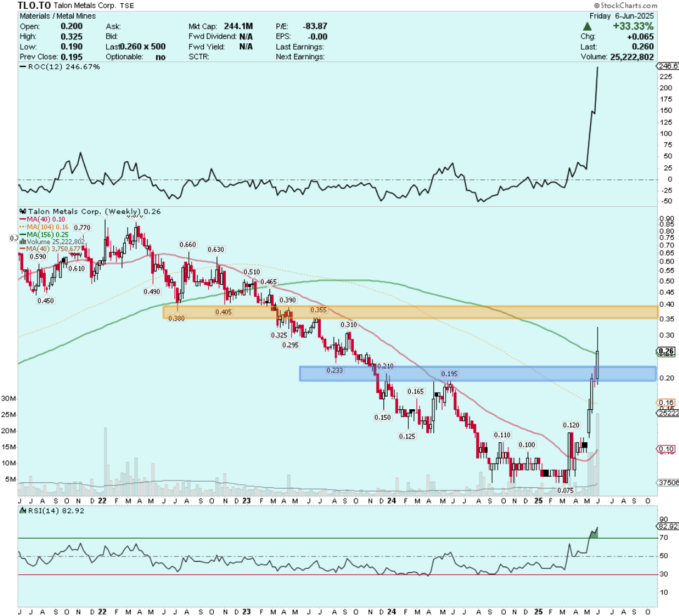
Task: Click the 15M volume axis label
Action: click(9, 447)
